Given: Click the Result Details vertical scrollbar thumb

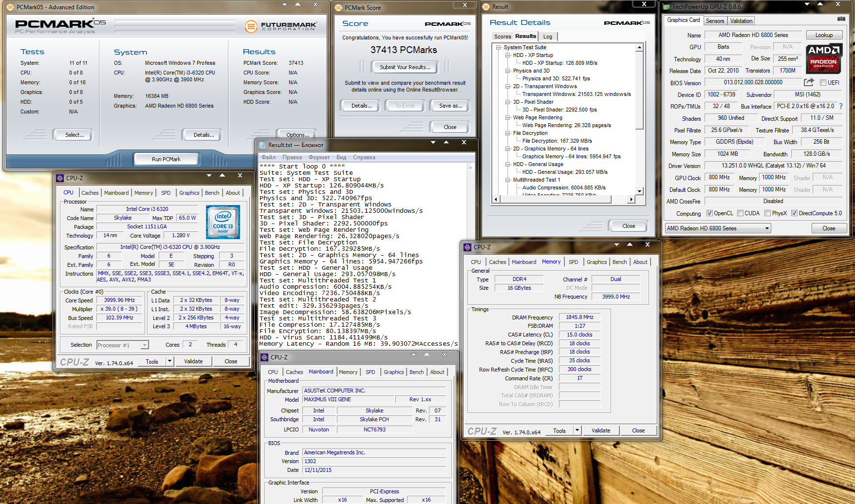Looking at the screenshot, I should coord(639,91).
